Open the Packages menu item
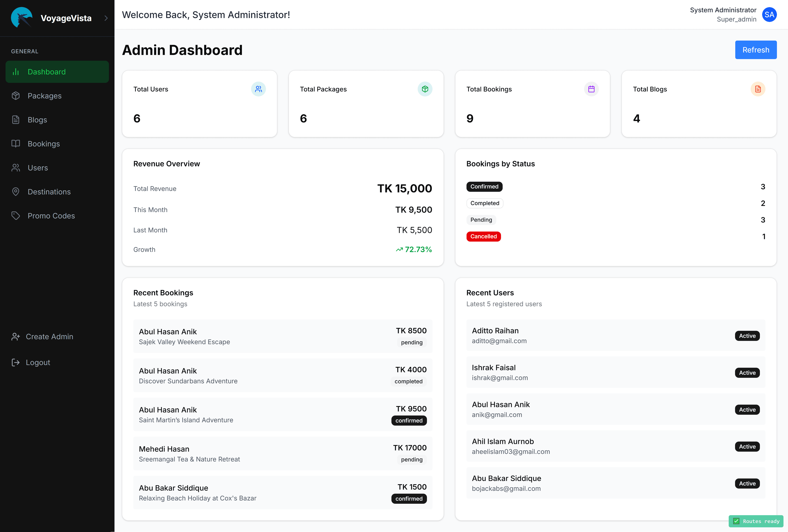Screen dimensions: 788x532 pyautogui.click(x=44, y=96)
